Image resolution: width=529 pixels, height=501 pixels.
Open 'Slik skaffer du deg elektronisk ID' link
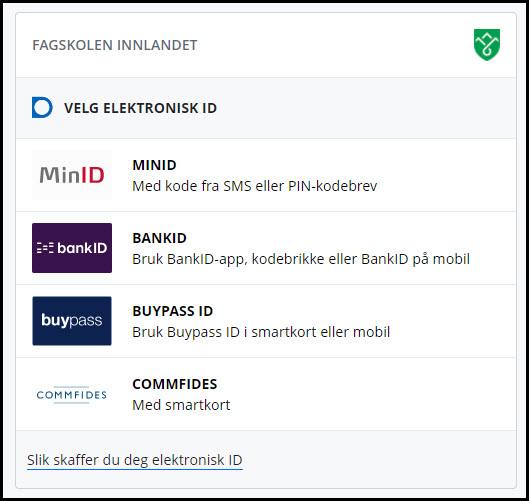click(135, 460)
